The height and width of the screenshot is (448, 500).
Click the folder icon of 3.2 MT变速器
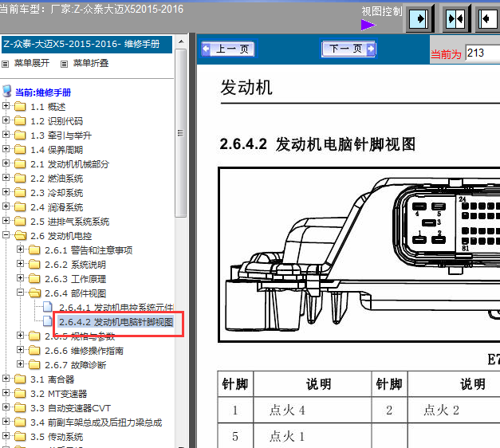click(20, 394)
